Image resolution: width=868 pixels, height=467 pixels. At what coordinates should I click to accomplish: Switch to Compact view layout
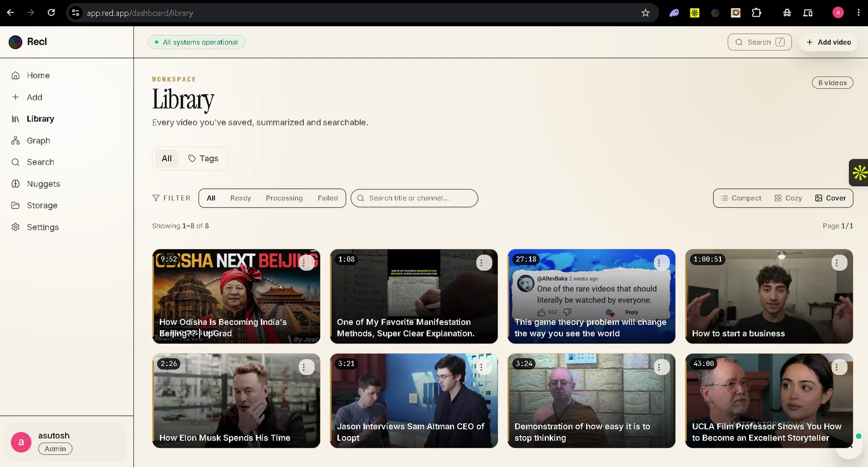click(x=741, y=198)
